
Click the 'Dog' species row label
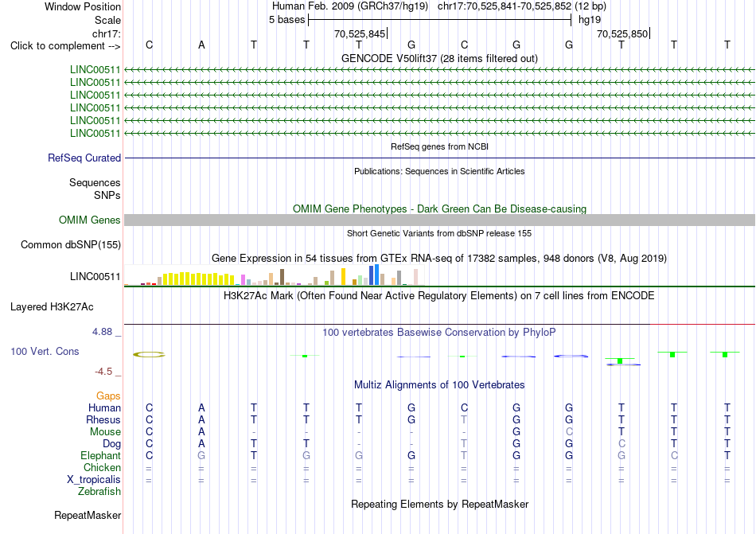coord(111,444)
